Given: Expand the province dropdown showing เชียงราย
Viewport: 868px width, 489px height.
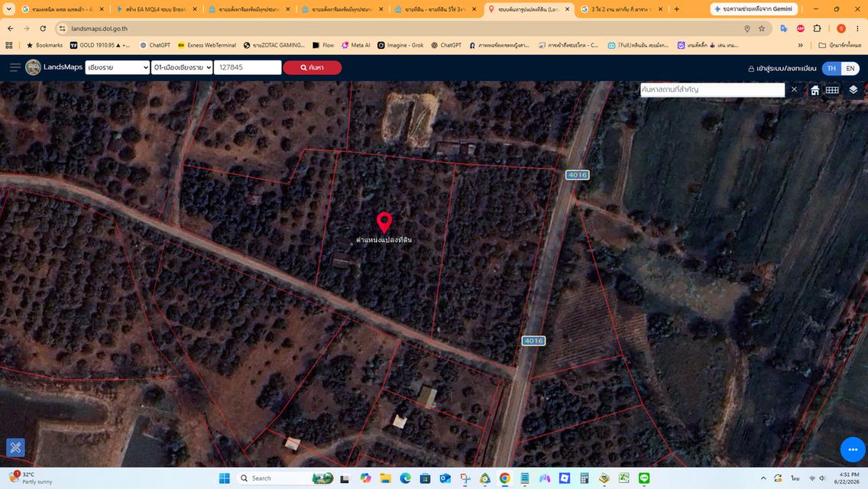Looking at the screenshot, I should tap(118, 67).
